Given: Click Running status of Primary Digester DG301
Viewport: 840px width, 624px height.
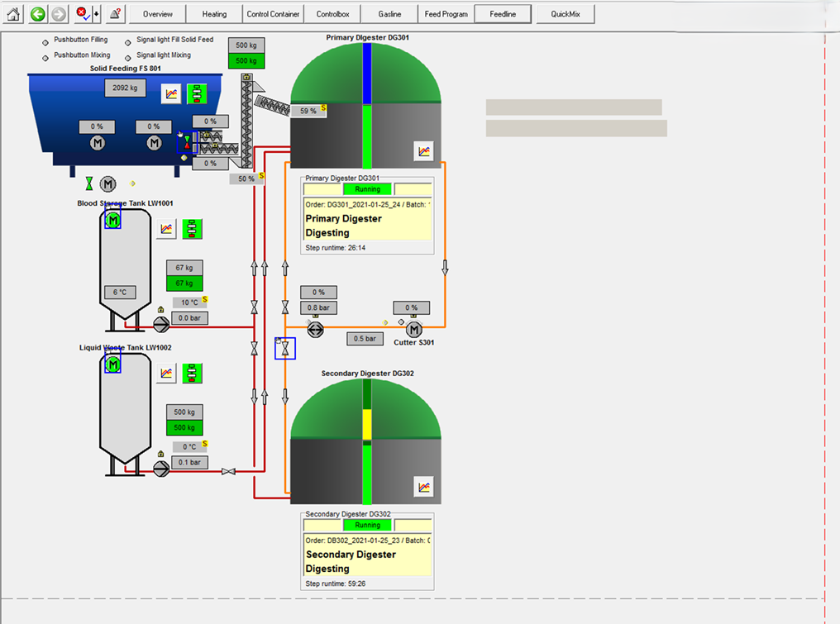Looking at the screenshot, I should coord(367,189).
